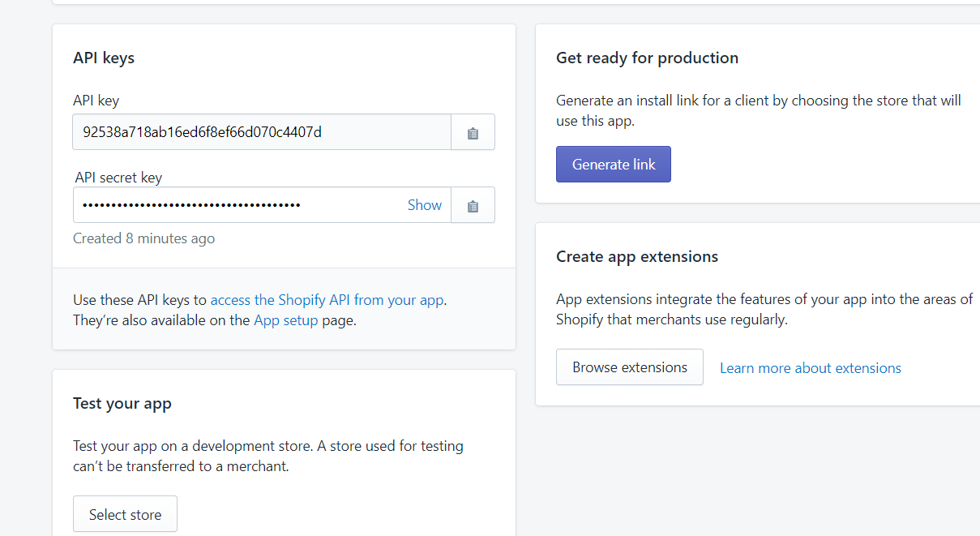Copy the API key with clipboard icon
Image resolution: width=980 pixels, height=536 pixels.
pyautogui.click(x=473, y=132)
